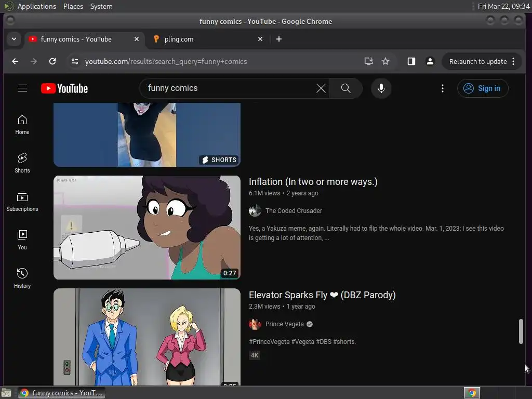Open Subscriptions in the sidebar
The width and height of the screenshot is (532, 399).
[x=22, y=202]
